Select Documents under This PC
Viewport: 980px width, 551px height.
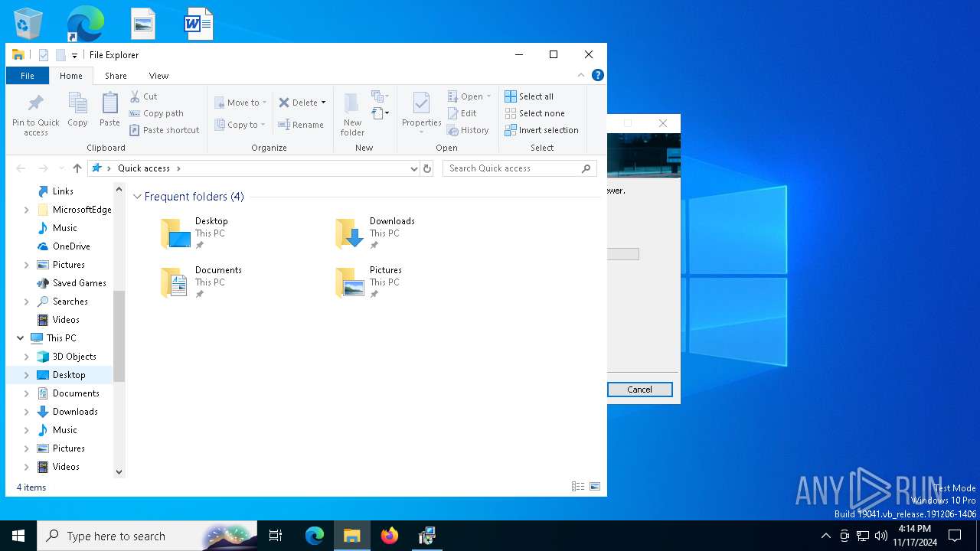76,393
